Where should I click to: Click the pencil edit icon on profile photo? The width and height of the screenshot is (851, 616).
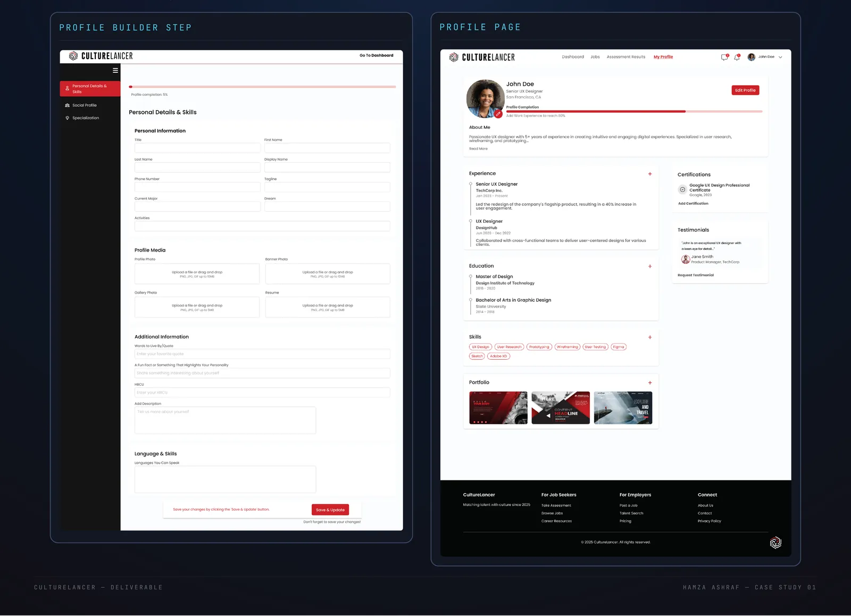[498, 113]
